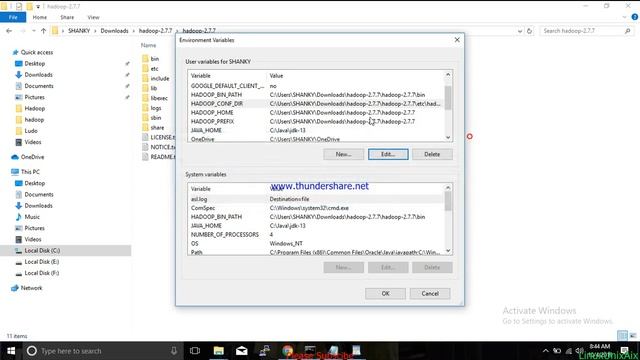Click scroll-up arrow of user variables list
The width and height of the screenshot is (640, 360).
(448, 74)
